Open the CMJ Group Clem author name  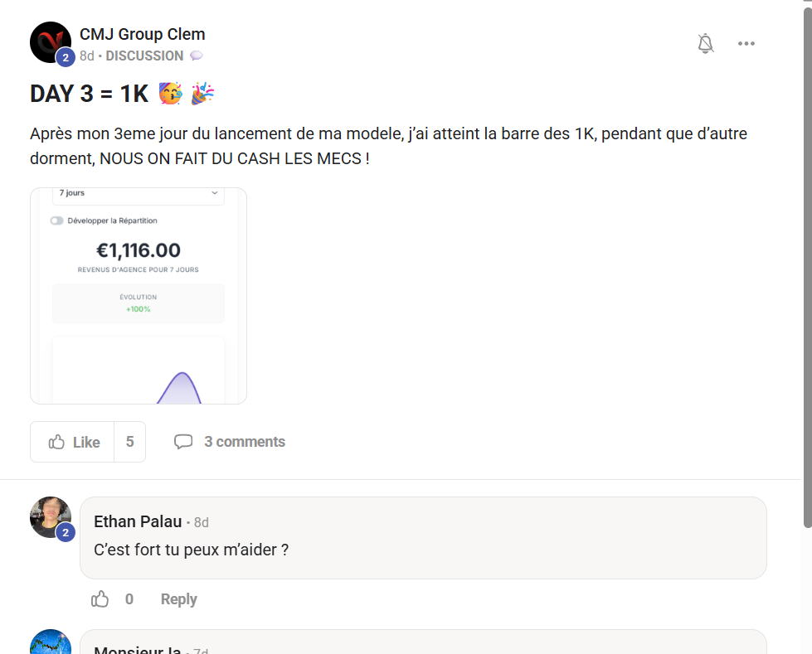(142, 34)
